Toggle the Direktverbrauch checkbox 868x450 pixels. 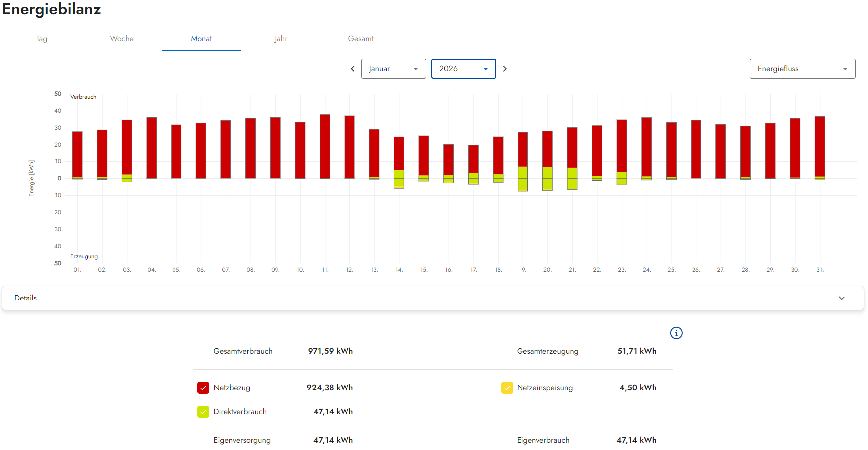click(x=203, y=412)
